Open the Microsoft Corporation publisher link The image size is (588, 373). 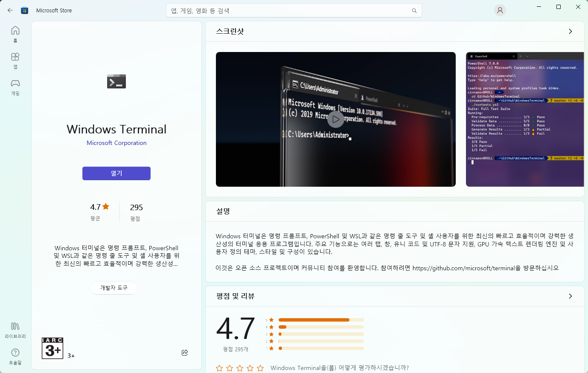[x=116, y=143]
